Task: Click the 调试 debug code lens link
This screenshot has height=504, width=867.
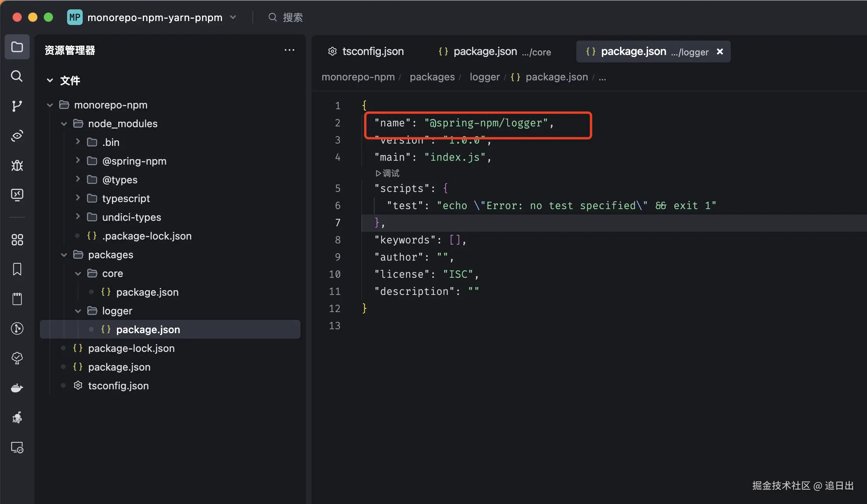Action: click(x=387, y=173)
